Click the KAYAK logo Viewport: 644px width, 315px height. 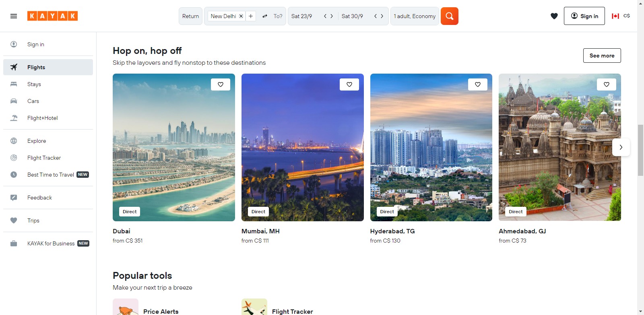[52, 16]
